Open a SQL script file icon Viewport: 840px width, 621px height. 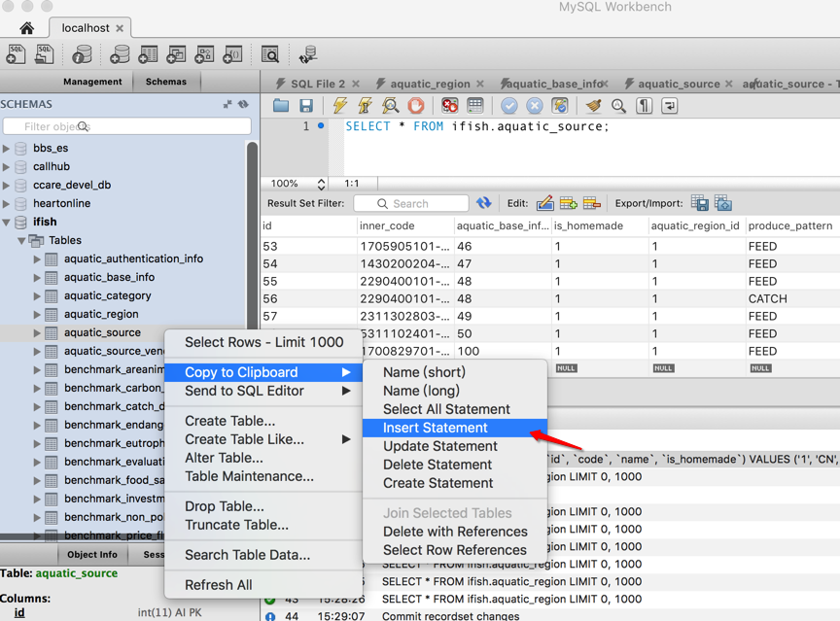coord(45,54)
